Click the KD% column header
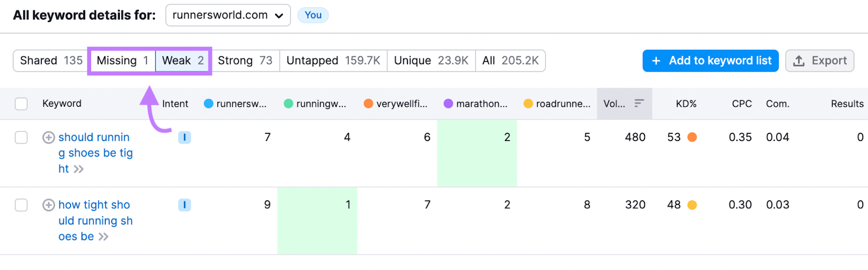Viewport: 868px width, 270px height. coord(686,104)
